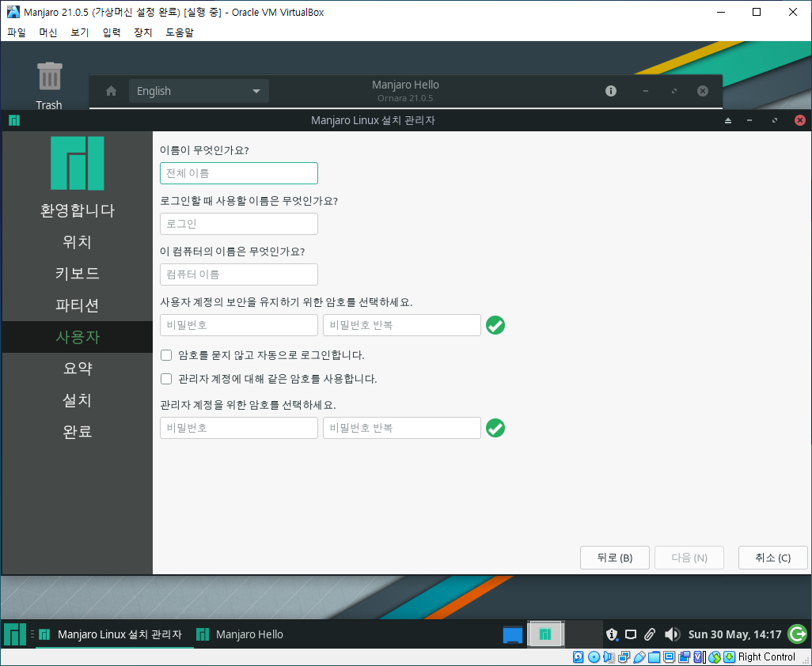Viewport: 812px width, 666px height.
Task: Click the 다음 (N) next button
Action: (689, 558)
